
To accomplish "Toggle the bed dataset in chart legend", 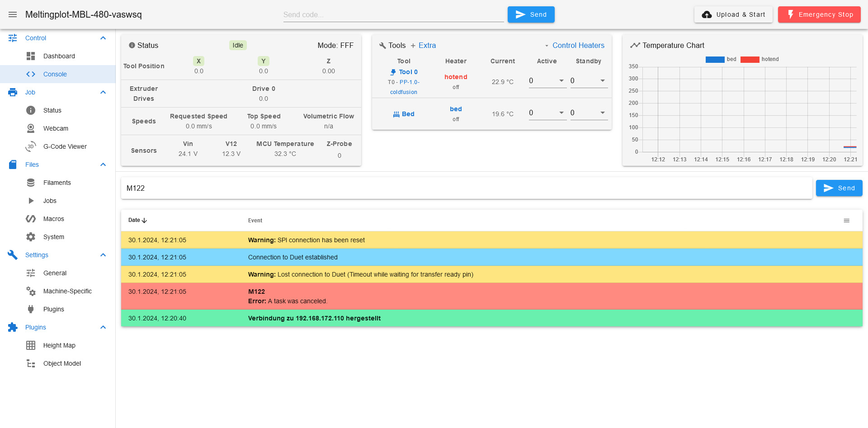I will click(x=721, y=59).
